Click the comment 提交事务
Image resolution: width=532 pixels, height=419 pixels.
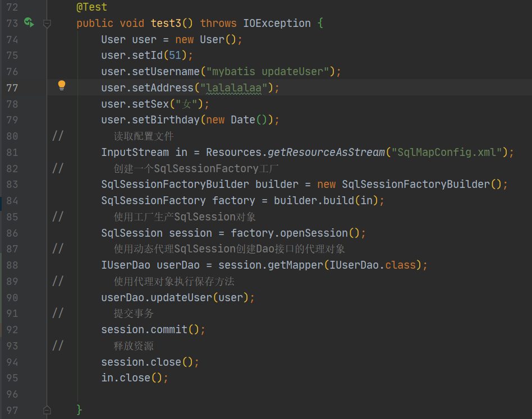coord(134,314)
